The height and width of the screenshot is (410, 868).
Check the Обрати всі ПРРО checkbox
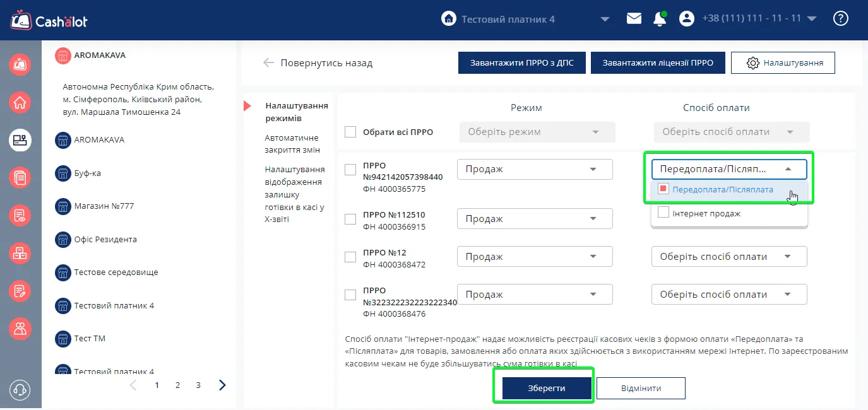click(350, 132)
